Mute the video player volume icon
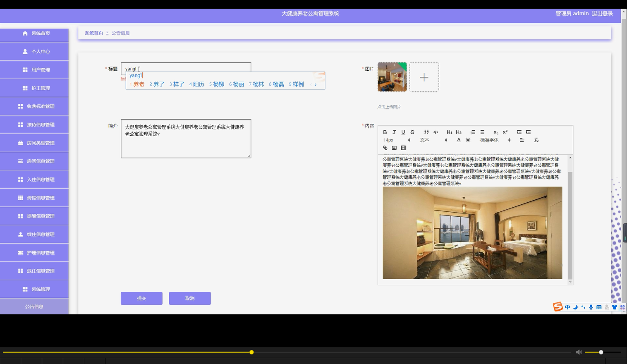This screenshot has height=364, width=627. [579, 352]
